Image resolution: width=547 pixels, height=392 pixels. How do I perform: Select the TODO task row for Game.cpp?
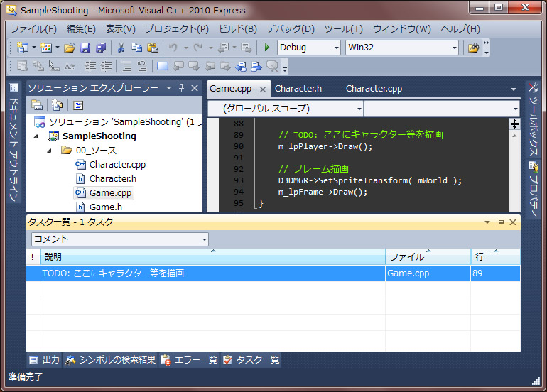(273, 273)
